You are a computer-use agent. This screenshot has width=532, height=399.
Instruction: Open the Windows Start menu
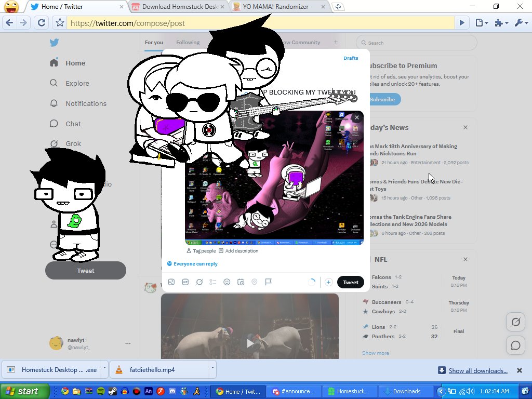tap(25, 391)
